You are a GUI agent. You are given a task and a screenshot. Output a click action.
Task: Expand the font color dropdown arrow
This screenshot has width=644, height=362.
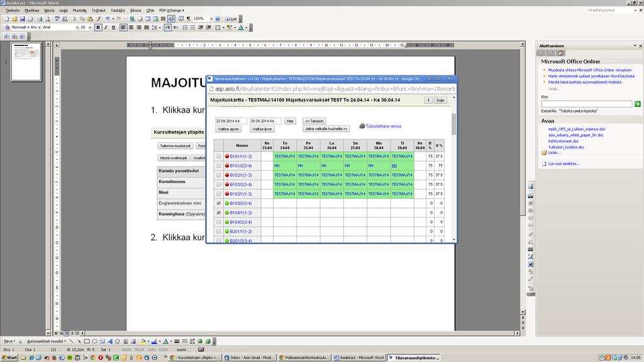pos(246,28)
